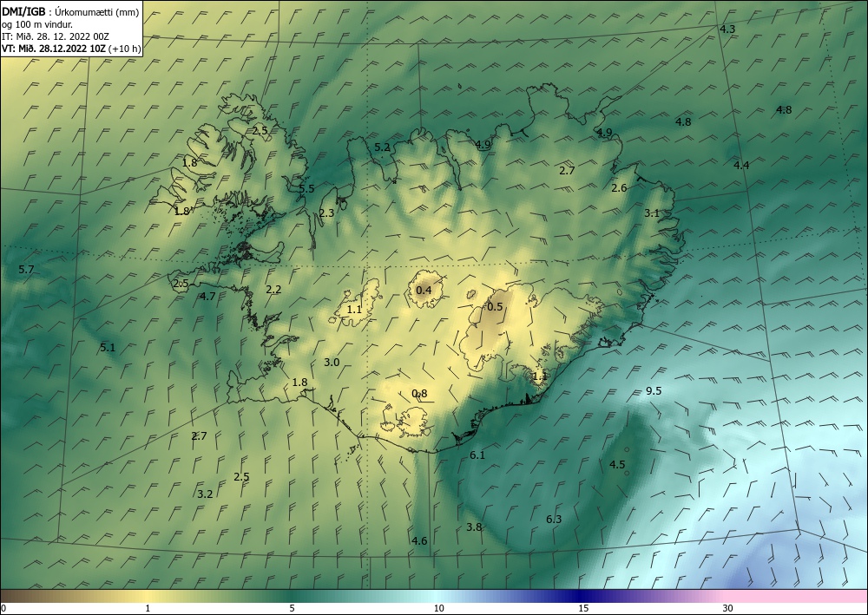Click the legend tick label 5
Image resolution: width=868 pixels, height=615 pixels.
tap(292, 608)
